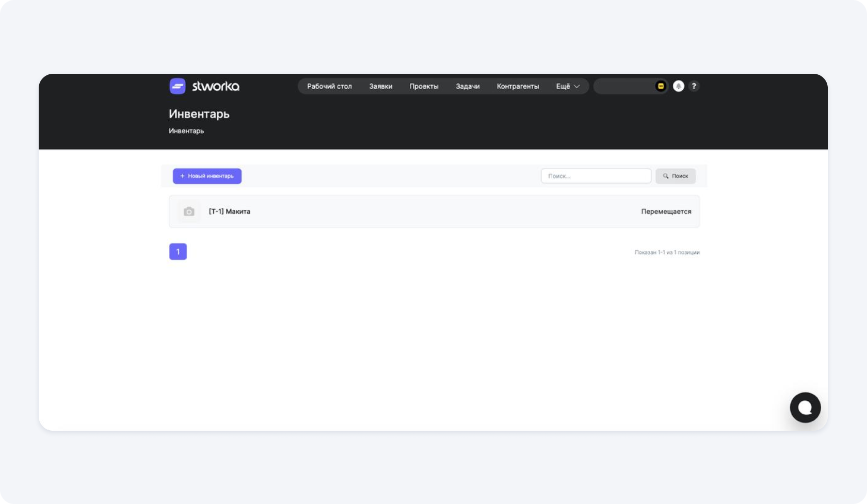Viewport: 867px width, 504px height.
Task: Click the Перемещается status text
Action: coord(666,212)
